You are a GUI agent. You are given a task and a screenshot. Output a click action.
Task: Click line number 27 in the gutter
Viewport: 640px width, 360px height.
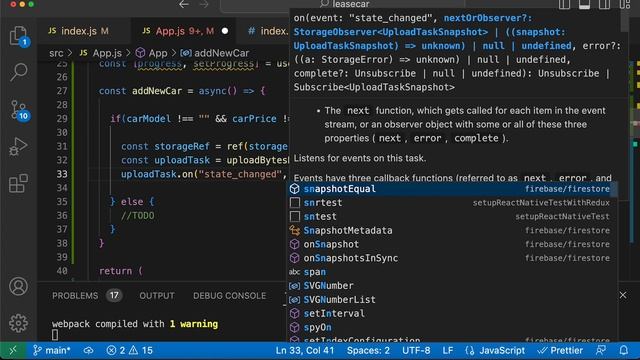[62, 91]
